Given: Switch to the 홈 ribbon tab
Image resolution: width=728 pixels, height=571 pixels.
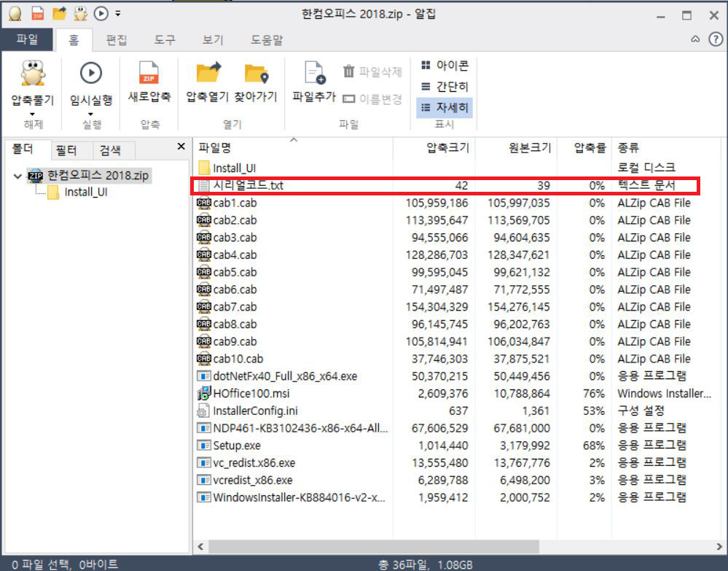Looking at the screenshot, I should pyautogui.click(x=74, y=40).
